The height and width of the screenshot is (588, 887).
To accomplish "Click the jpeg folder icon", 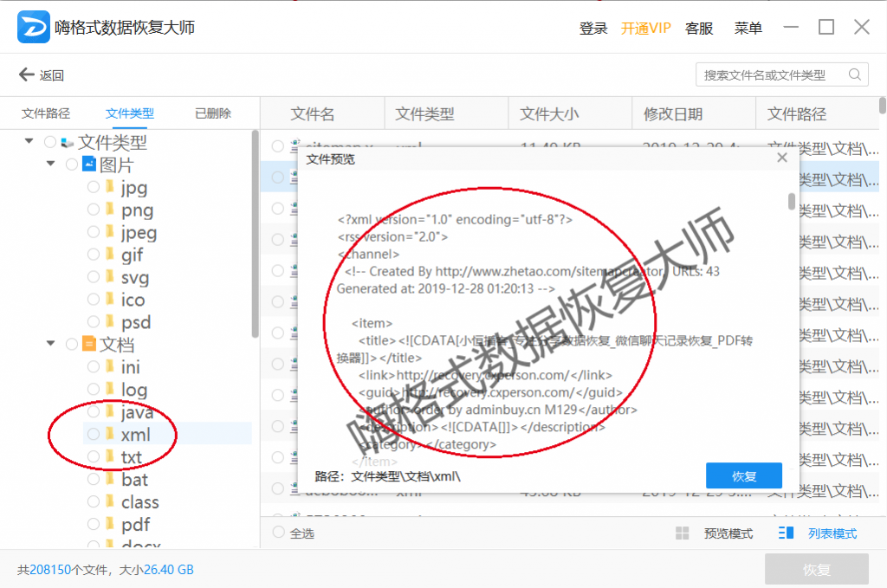I will click(x=110, y=232).
